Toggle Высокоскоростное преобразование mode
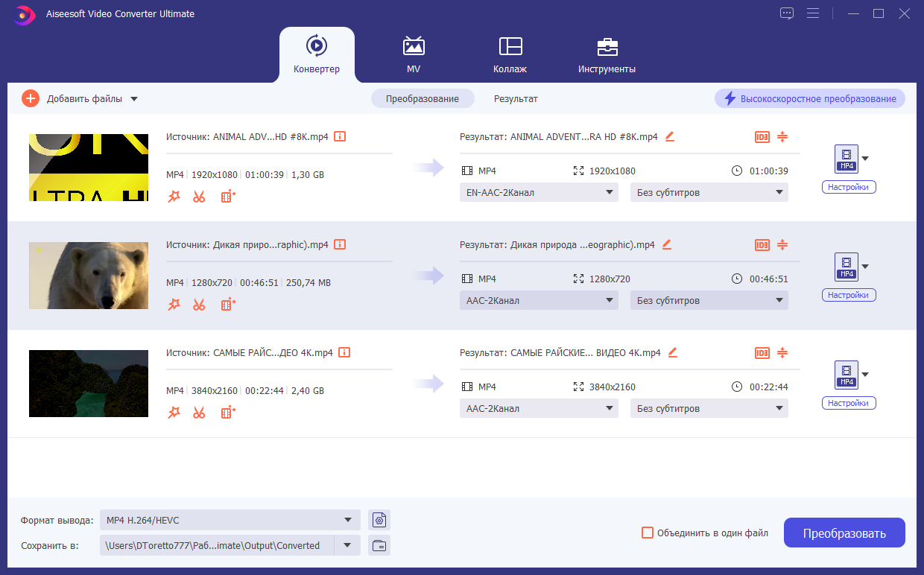This screenshot has width=924, height=575. tap(809, 98)
